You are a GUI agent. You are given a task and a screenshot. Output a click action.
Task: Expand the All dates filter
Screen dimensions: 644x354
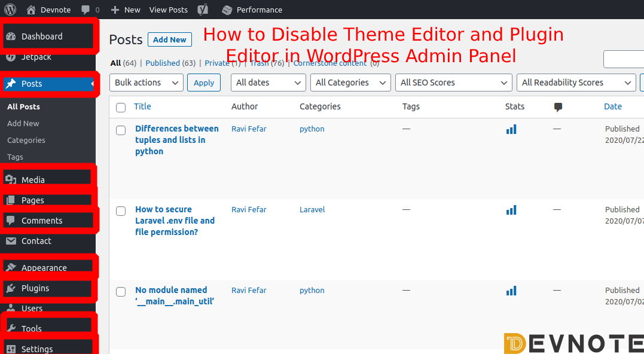268,82
